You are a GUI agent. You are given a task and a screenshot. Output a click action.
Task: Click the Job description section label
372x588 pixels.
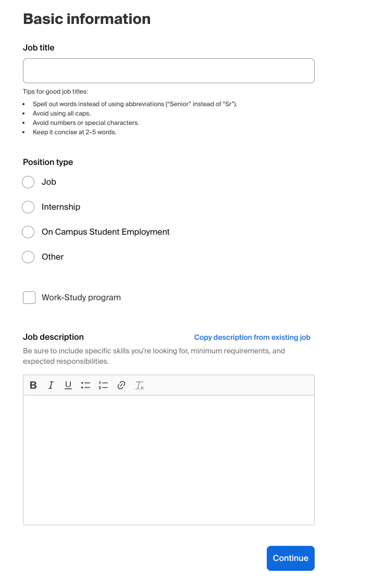53,337
